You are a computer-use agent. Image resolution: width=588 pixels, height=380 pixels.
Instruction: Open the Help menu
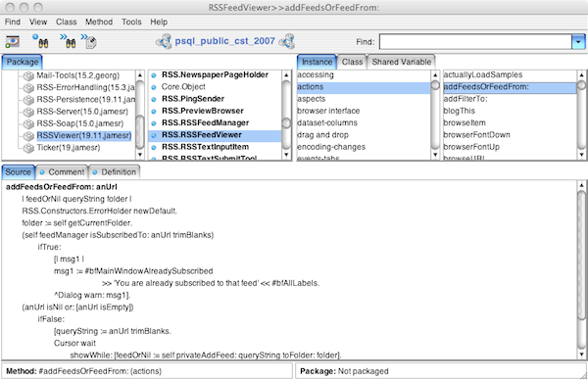click(x=159, y=22)
